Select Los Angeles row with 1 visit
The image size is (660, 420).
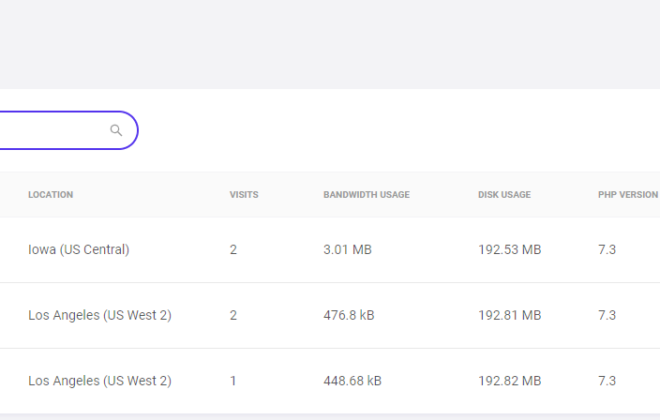coord(330,381)
